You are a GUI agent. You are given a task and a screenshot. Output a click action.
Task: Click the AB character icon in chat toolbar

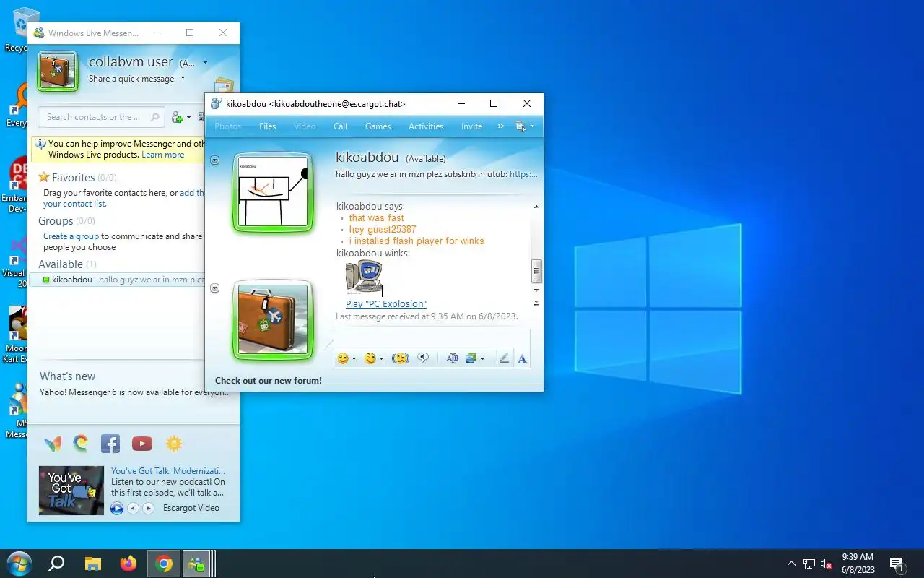tap(453, 358)
